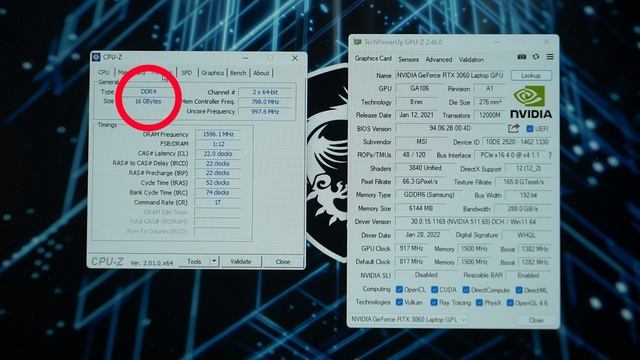Open the About tab in CPU-Z
Image resolution: width=640 pixels, height=360 pixels.
(261, 73)
